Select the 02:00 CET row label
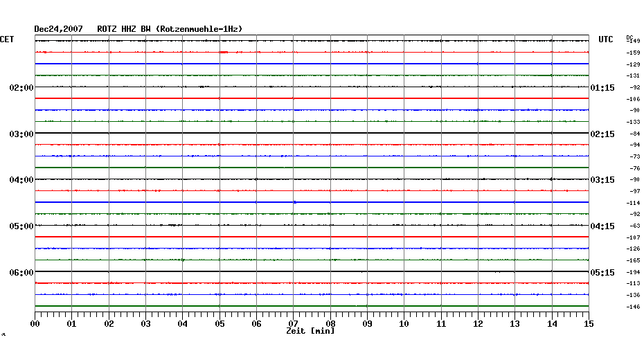Screen dimensions: 644x342 tap(21, 87)
